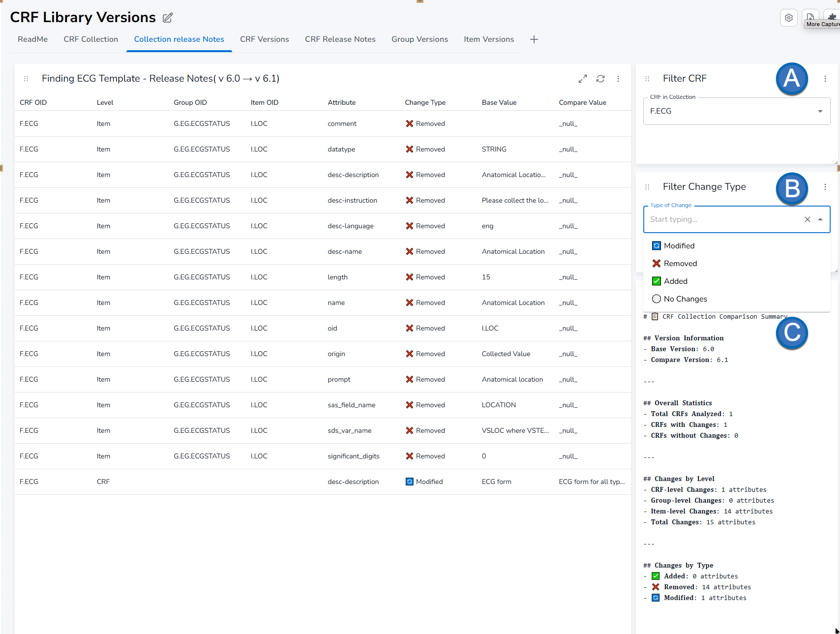This screenshot has width=840, height=634.
Task: Click Removed icon in comment row
Action: pyautogui.click(x=409, y=124)
